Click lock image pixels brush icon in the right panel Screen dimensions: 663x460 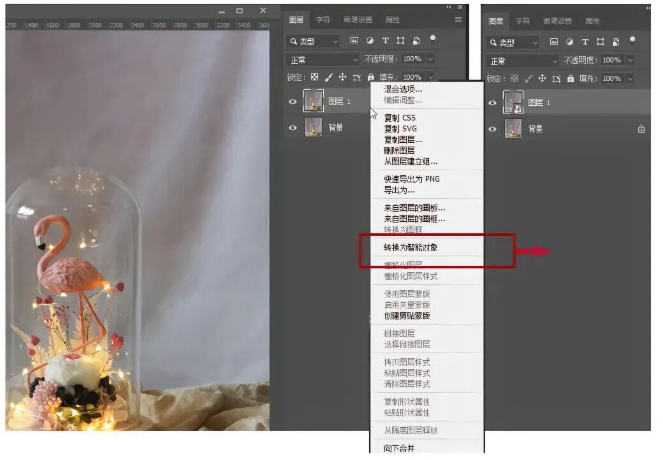(x=528, y=78)
